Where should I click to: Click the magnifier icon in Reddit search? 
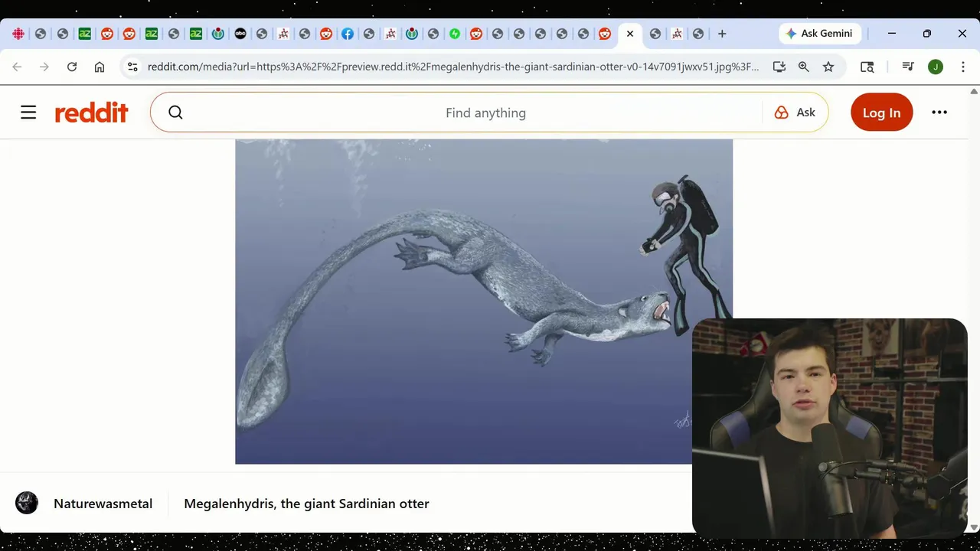(x=175, y=112)
